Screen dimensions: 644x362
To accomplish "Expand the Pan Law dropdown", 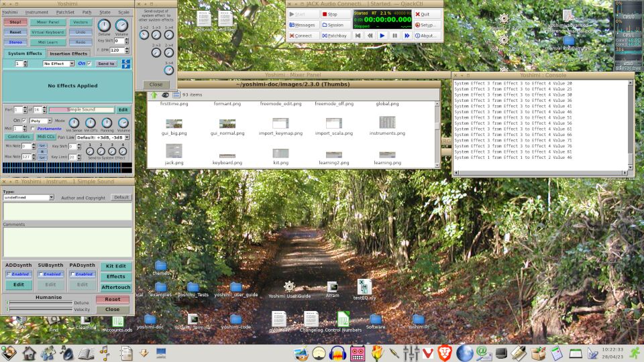I will click(x=126, y=137).
